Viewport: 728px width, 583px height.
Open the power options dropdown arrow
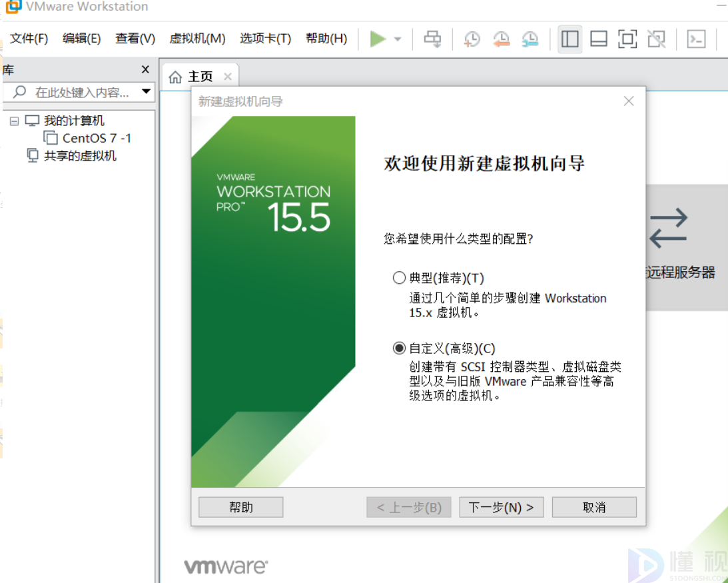tap(398, 39)
